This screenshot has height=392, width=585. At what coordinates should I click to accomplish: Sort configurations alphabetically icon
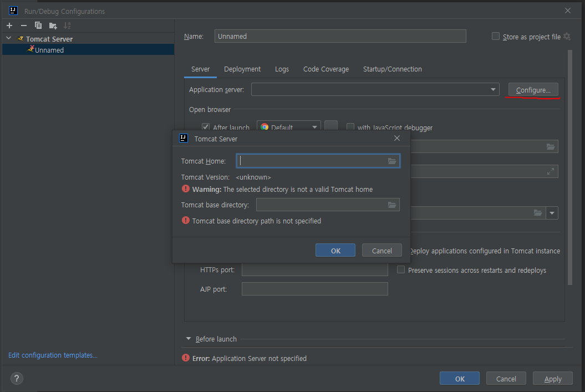pyautogui.click(x=67, y=26)
